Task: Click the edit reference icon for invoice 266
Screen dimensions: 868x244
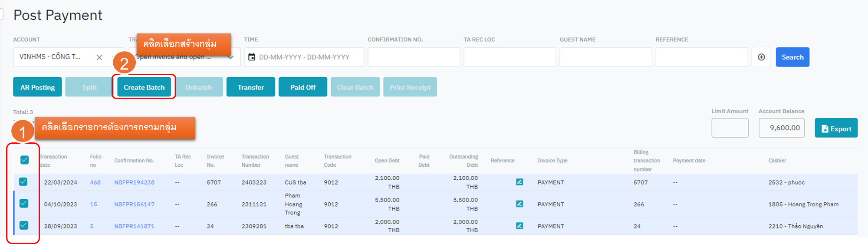Action: (519, 204)
